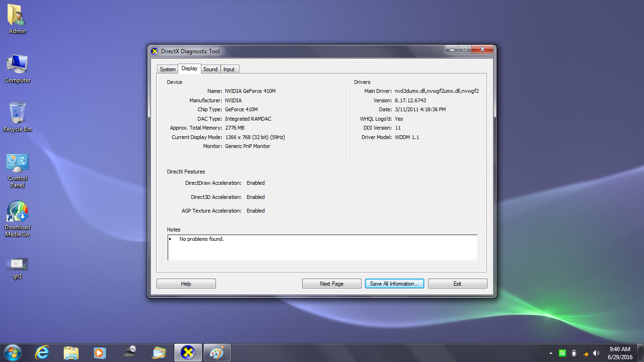Open the clock showing 9:40 AM
This screenshot has height=362, width=644.
click(x=620, y=353)
